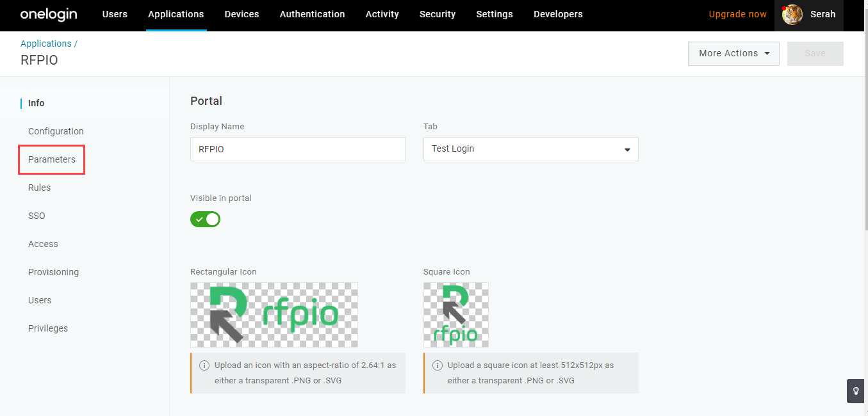868x416 pixels.
Task: Click info icon beside rectangular icon hint
Action: point(204,365)
